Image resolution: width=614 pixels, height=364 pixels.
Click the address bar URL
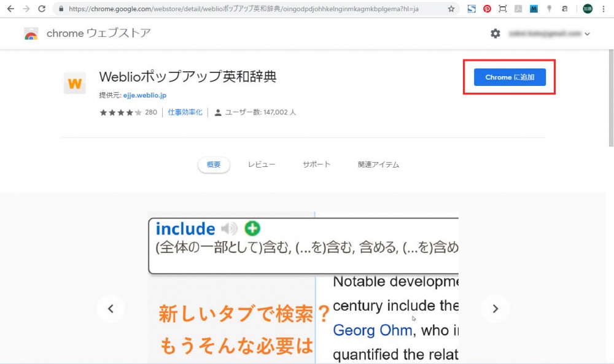[244, 9]
